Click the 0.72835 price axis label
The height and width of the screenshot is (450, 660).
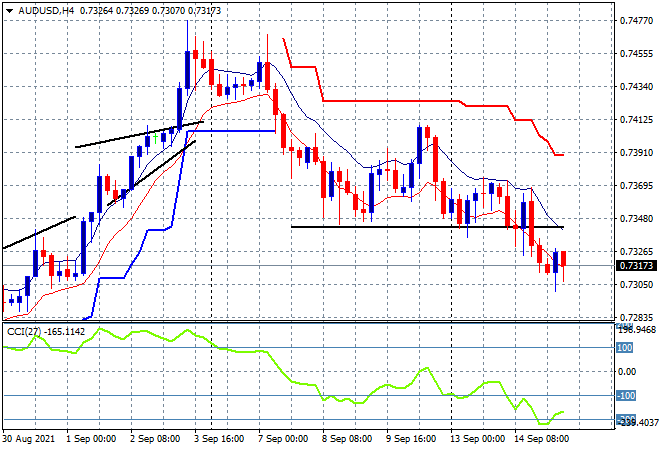pyautogui.click(x=636, y=318)
